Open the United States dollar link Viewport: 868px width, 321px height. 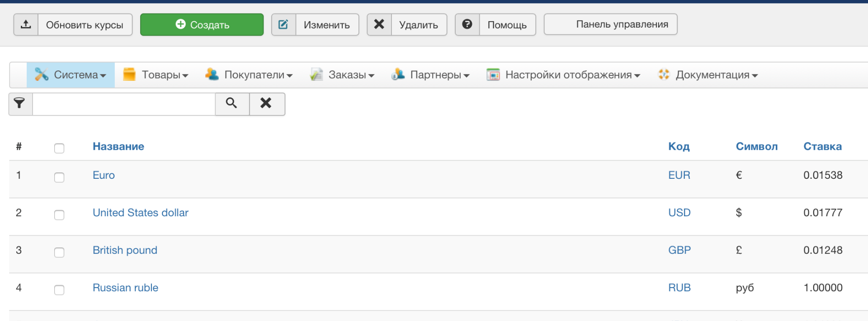pyautogui.click(x=140, y=213)
